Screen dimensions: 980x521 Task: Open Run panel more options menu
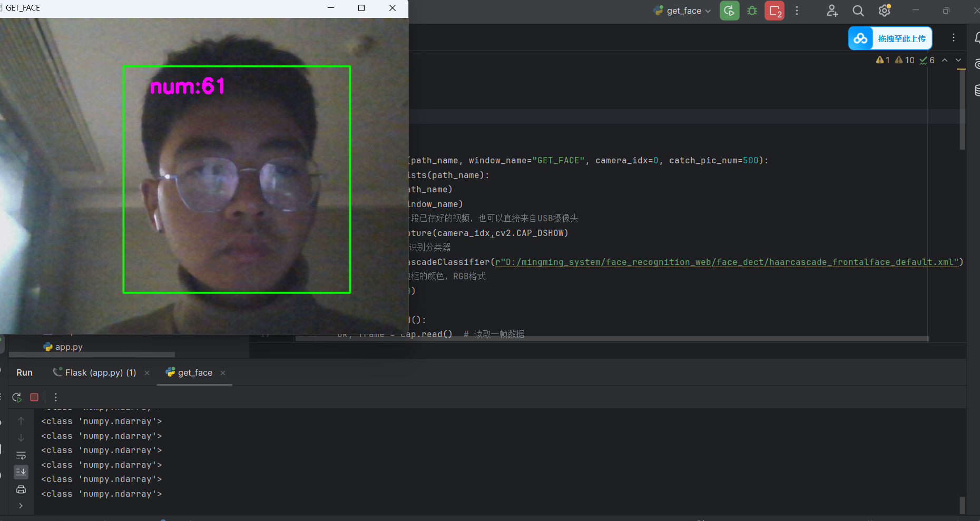pyautogui.click(x=55, y=397)
